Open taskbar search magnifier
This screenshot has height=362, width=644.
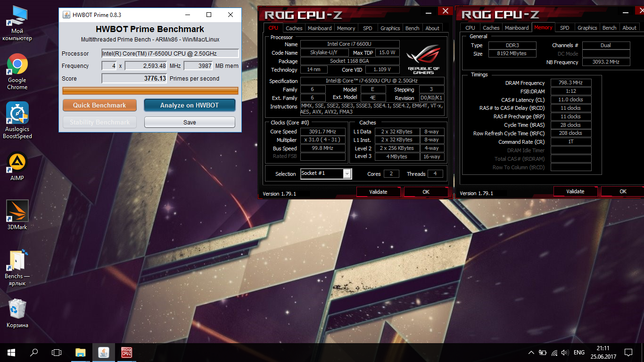pos(34,352)
